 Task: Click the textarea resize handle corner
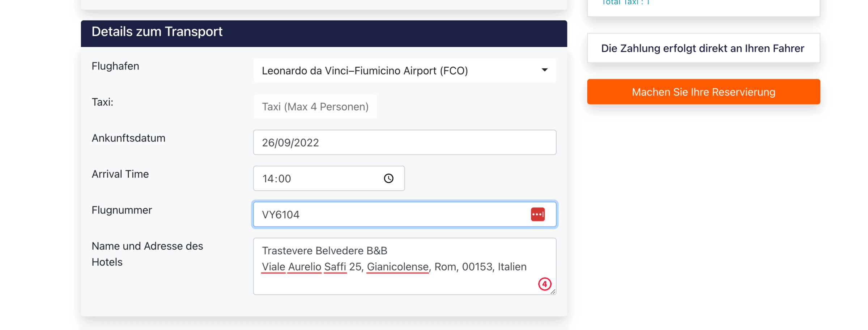[553, 292]
